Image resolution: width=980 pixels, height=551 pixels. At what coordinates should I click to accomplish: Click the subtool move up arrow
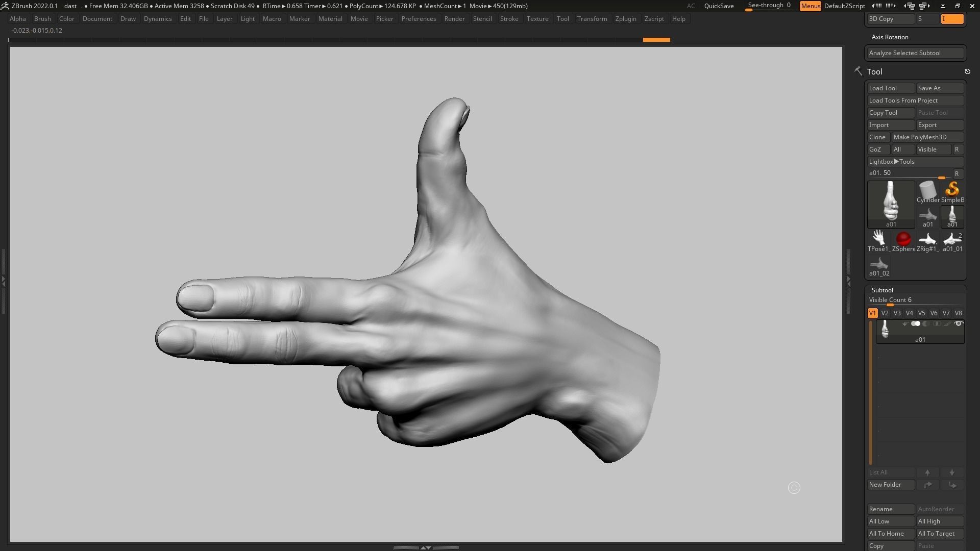(x=927, y=472)
